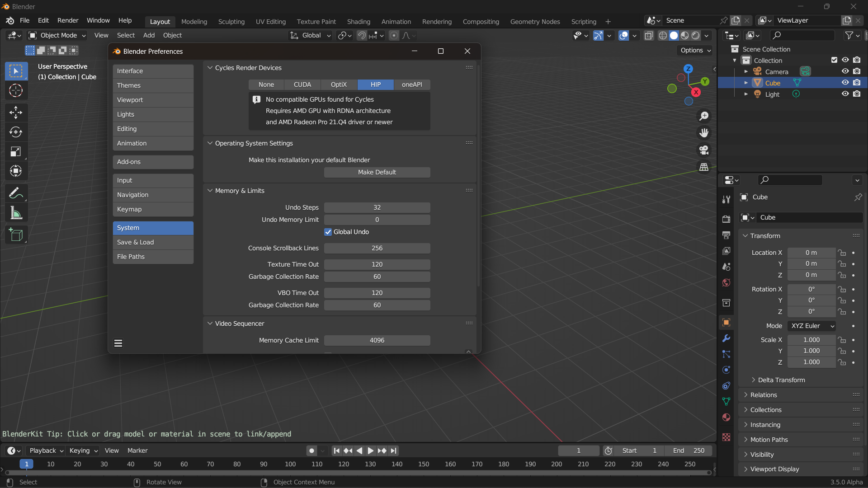Open the Output properties tab
Screen dimensions: 868x488
tap(726, 235)
